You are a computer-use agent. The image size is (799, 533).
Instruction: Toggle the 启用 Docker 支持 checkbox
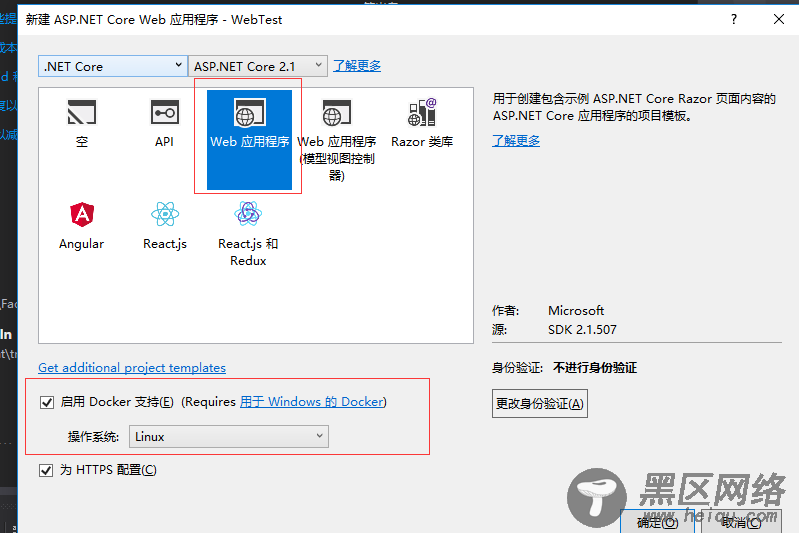coord(47,403)
